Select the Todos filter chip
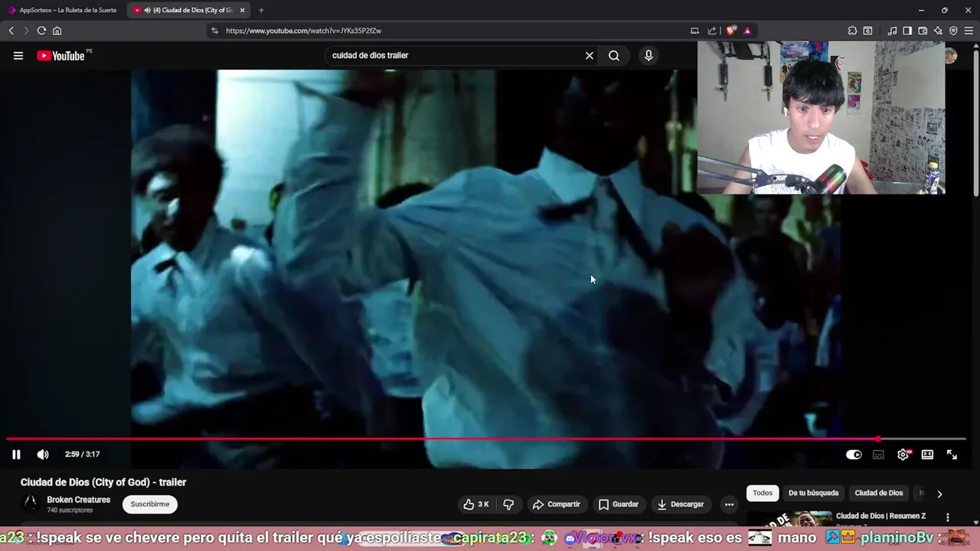The image size is (980, 551). tap(763, 493)
